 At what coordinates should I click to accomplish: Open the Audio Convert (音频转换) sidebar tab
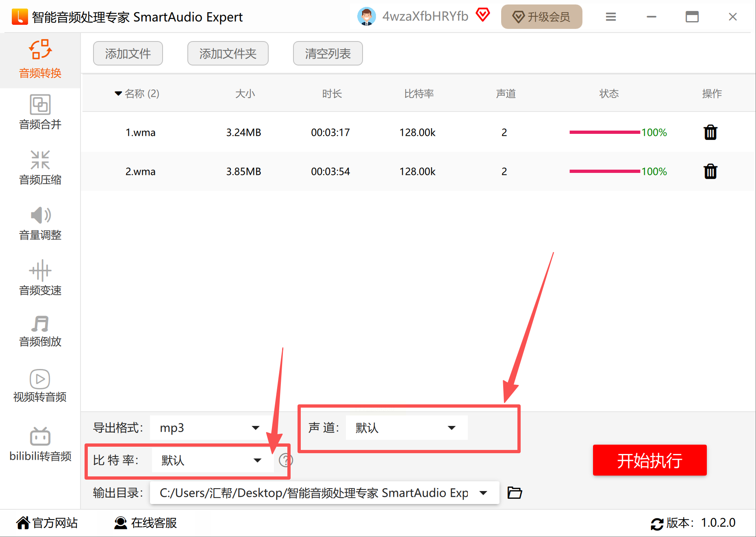[x=40, y=60]
